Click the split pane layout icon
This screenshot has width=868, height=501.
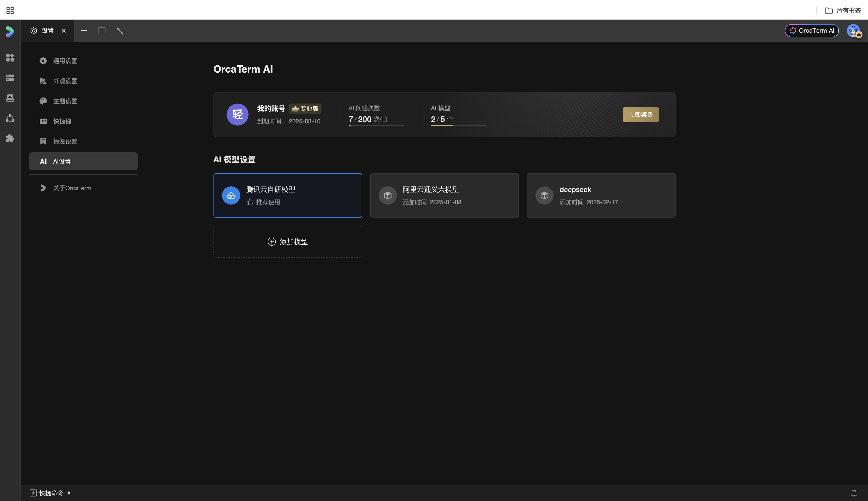tap(102, 31)
